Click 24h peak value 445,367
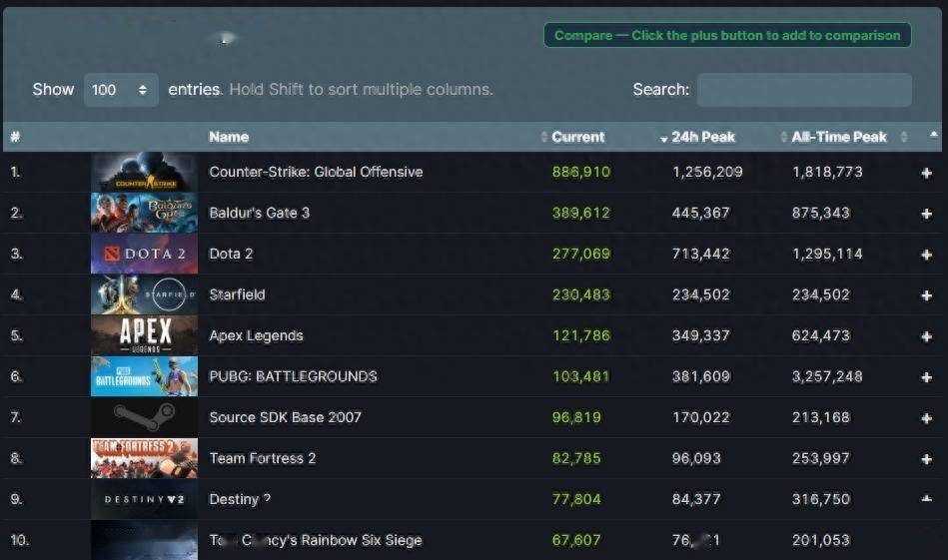The image size is (948, 560). coord(700,213)
